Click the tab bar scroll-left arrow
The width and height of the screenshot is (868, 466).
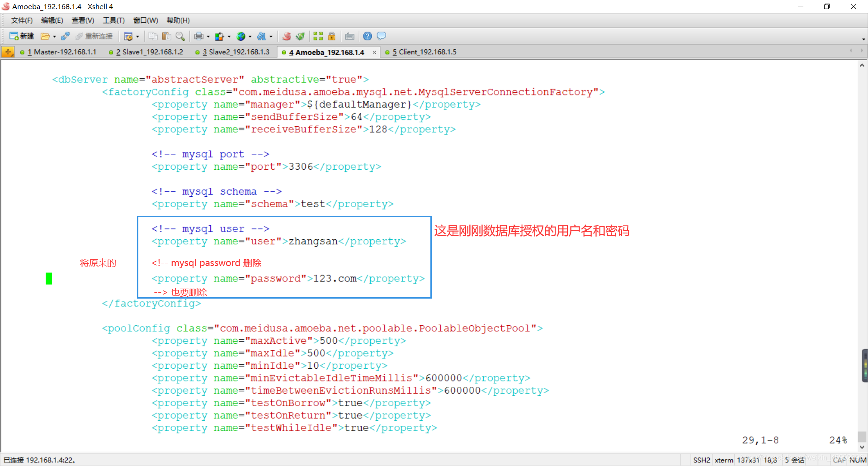(851, 51)
